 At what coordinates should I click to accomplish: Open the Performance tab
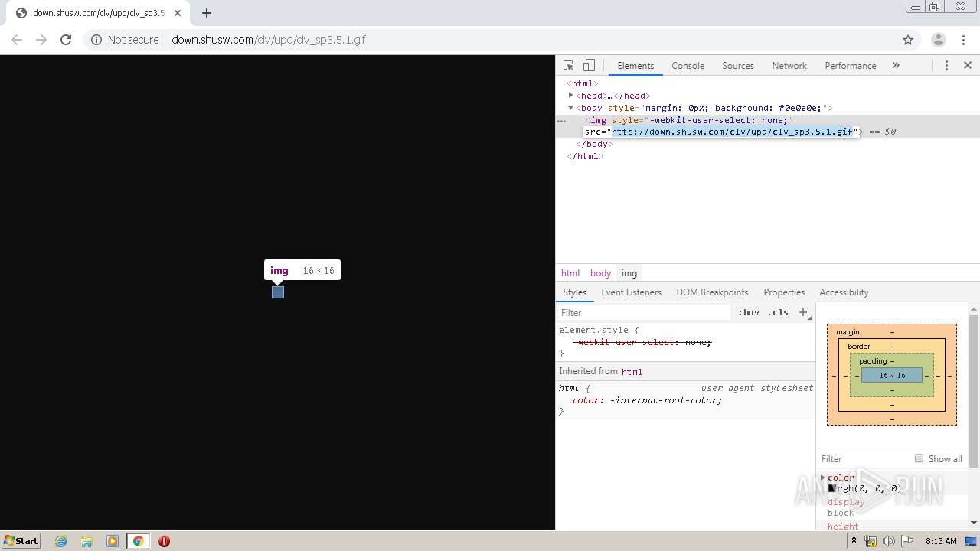pos(851,66)
